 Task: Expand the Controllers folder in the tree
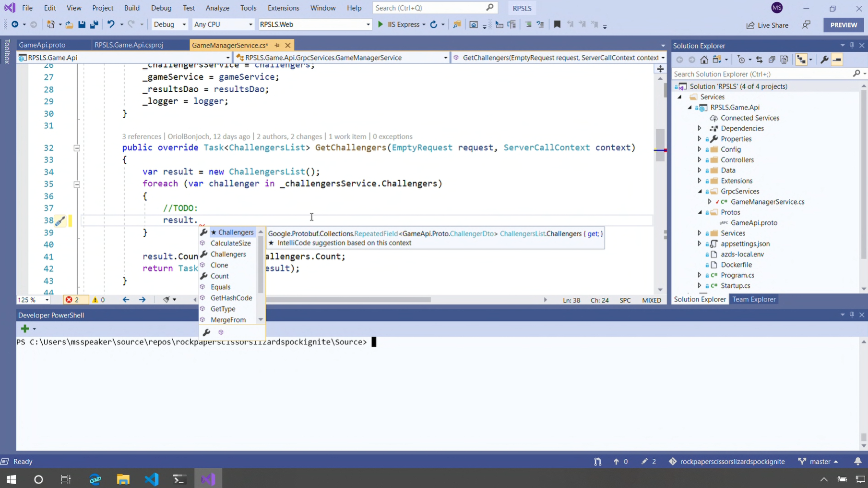[x=700, y=160]
